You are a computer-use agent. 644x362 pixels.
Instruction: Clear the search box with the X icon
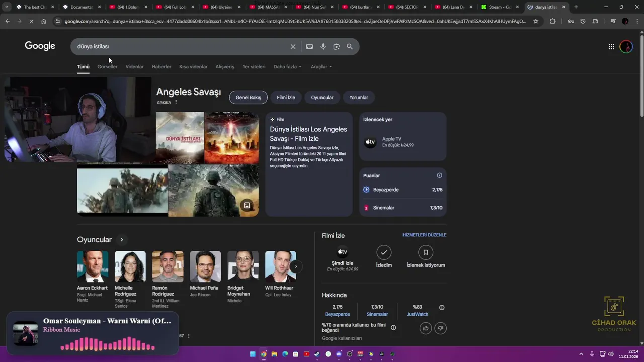[293, 46]
